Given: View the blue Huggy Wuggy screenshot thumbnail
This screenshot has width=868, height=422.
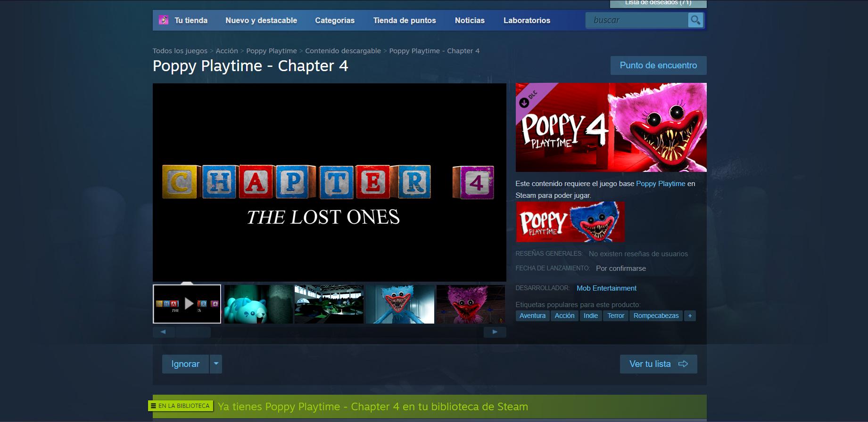Looking at the screenshot, I should [400, 304].
